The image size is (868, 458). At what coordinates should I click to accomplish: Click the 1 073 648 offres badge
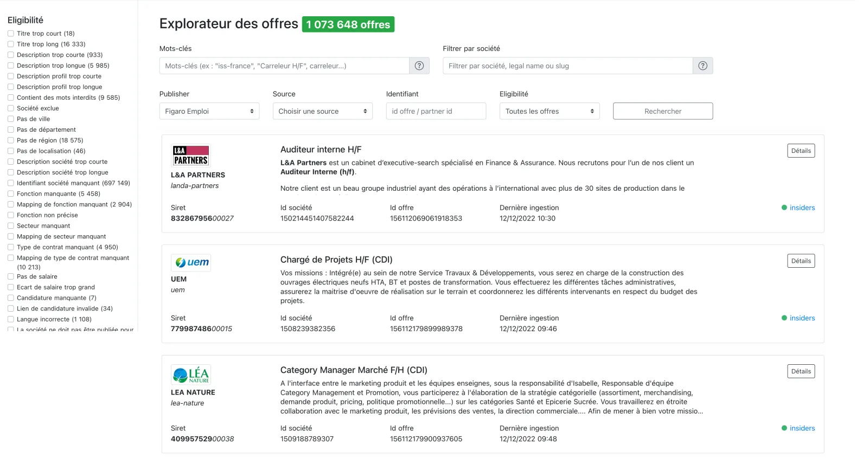pyautogui.click(x=348, y=24)
